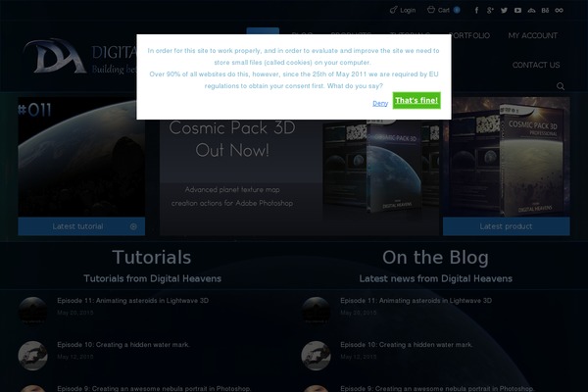Open the Twitter bird icon
The height and width of the screenshot is (392, 588).
[x=504, y=10]
